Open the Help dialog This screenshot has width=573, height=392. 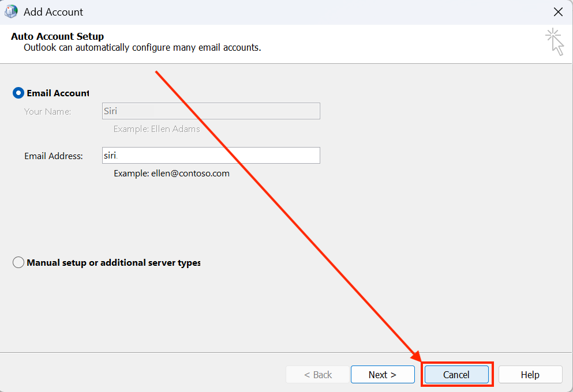[530, 374]
